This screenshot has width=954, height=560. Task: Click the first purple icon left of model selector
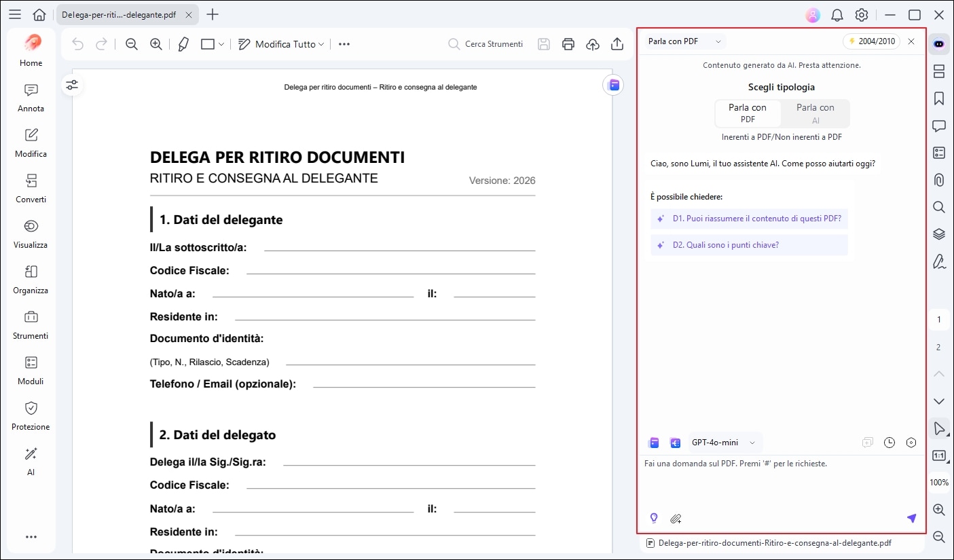655,443
